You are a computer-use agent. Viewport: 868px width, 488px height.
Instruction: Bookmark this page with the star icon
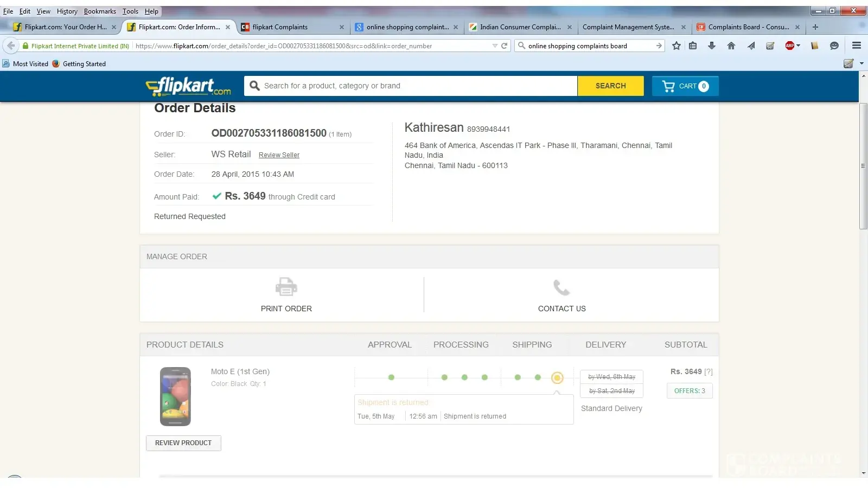[x=676, y=46]
